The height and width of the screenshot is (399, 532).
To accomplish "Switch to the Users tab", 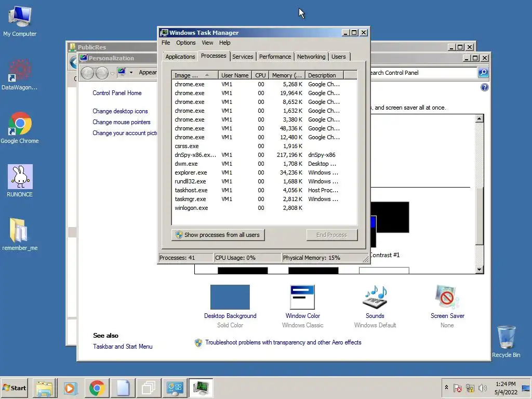I will [339, 57].
